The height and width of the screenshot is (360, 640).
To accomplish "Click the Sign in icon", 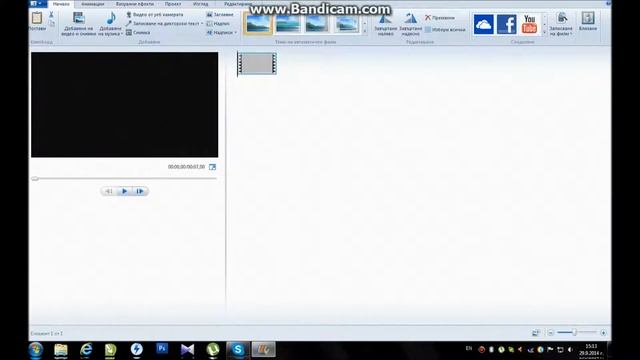I will (588, 18).
